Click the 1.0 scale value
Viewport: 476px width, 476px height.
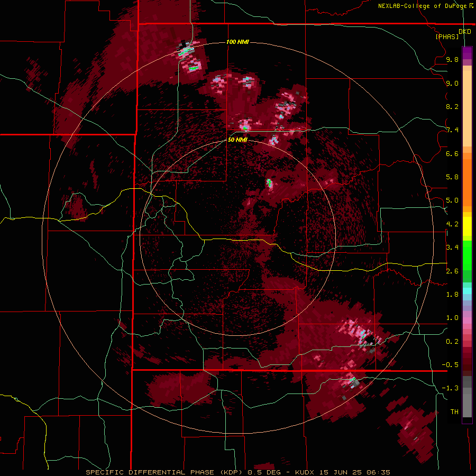click(452, 318)
